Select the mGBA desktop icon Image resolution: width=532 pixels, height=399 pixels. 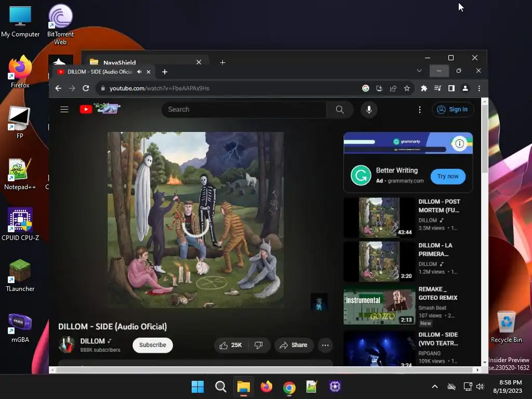(x=20, y=328)
